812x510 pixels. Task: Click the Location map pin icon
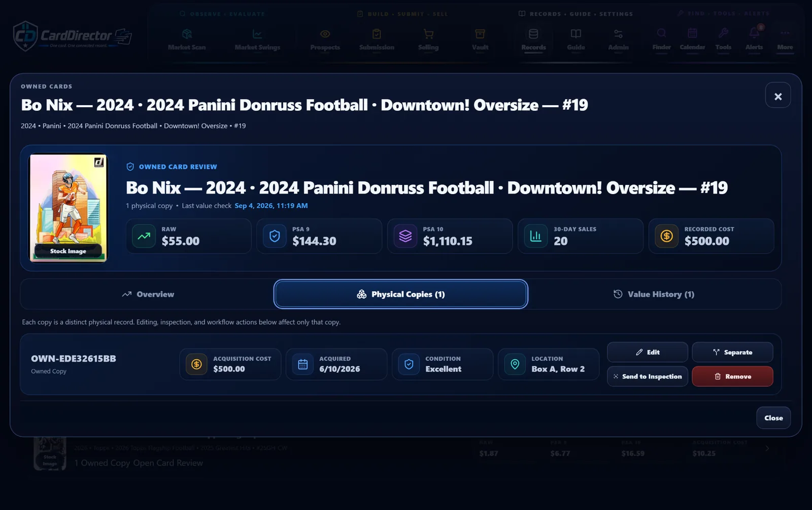pyautogui.click(x=515, y=364)
